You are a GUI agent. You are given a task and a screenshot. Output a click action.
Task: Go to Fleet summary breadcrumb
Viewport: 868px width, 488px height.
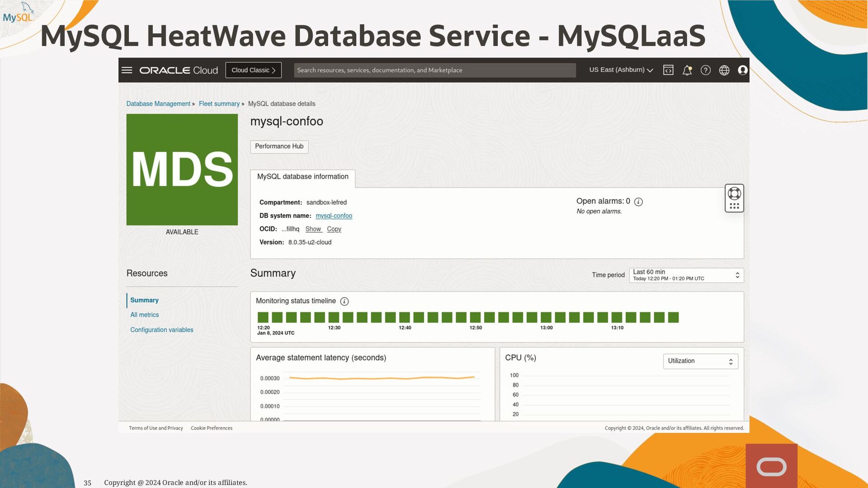(219, 104)
